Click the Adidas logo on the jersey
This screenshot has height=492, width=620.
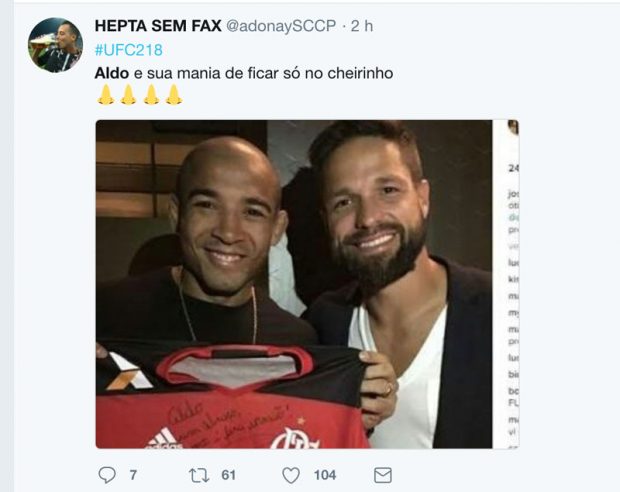(x=161, y=437)
